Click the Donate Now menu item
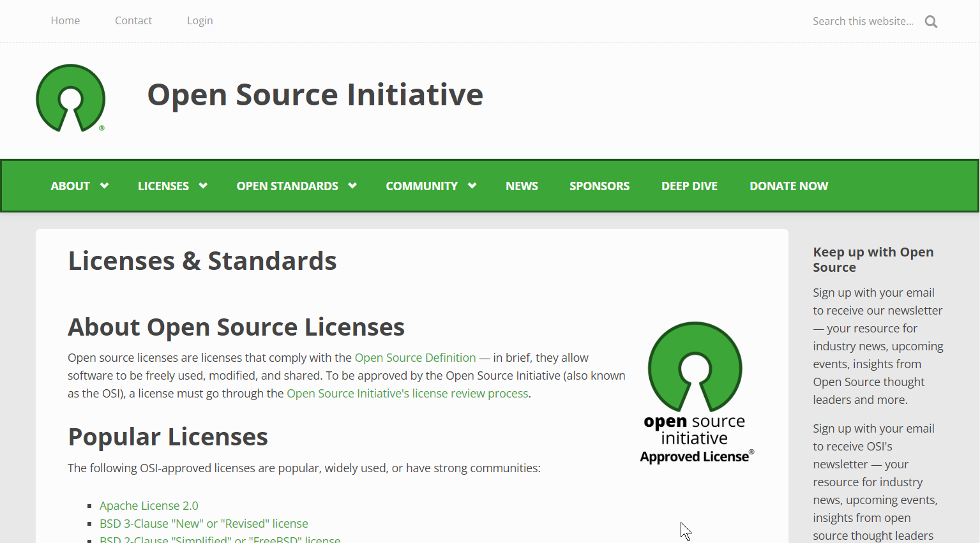Screen dimensions: 980x543 tap(788, 186)
